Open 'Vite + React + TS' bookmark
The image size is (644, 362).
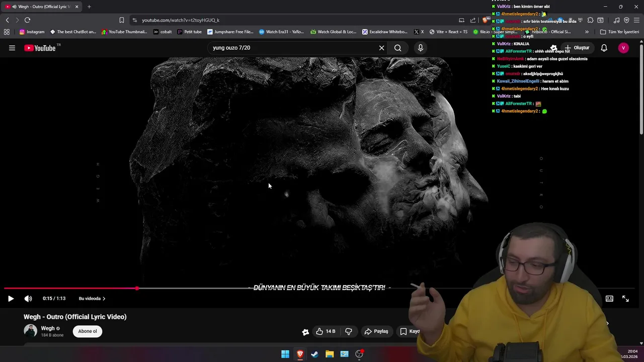click(x=448, y=32)
